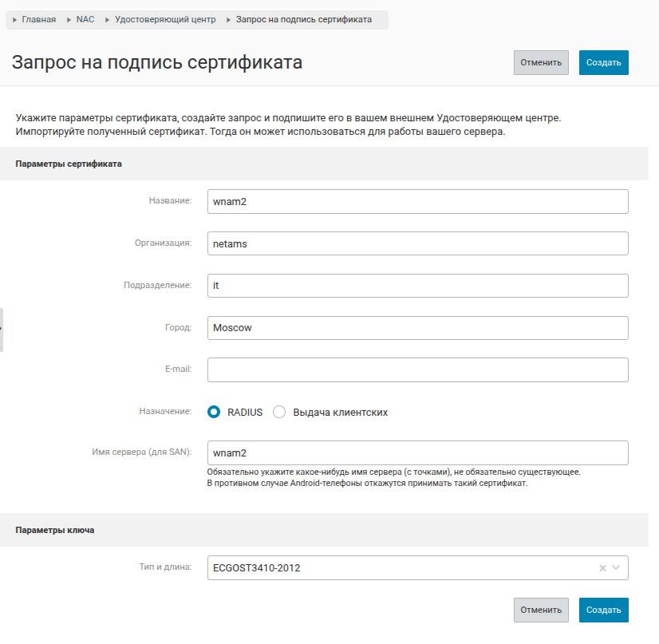Clear the ECGOST3410-2012 selection with the x icon
The width and height of the screenshot is (659, 644).
click(602, 568)
